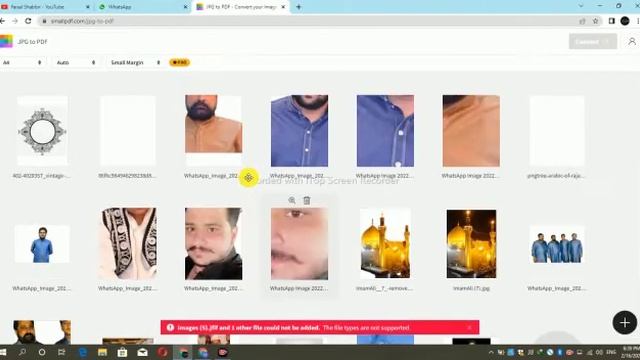Open the Small Margin dropdown

click(x=136, y=62)
